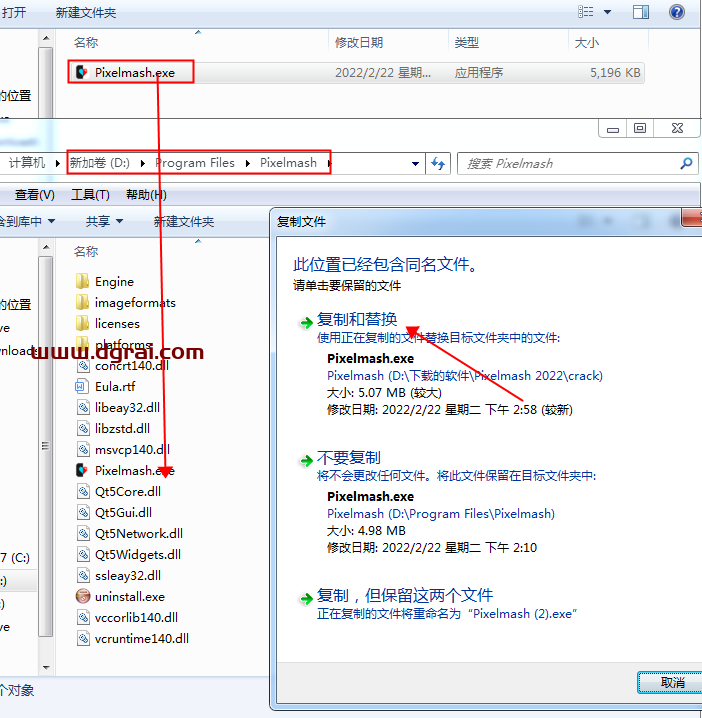Choose copy but keep both files
Image resolution: width=702 pixels, height=718 pixels.
pos(405,596)
